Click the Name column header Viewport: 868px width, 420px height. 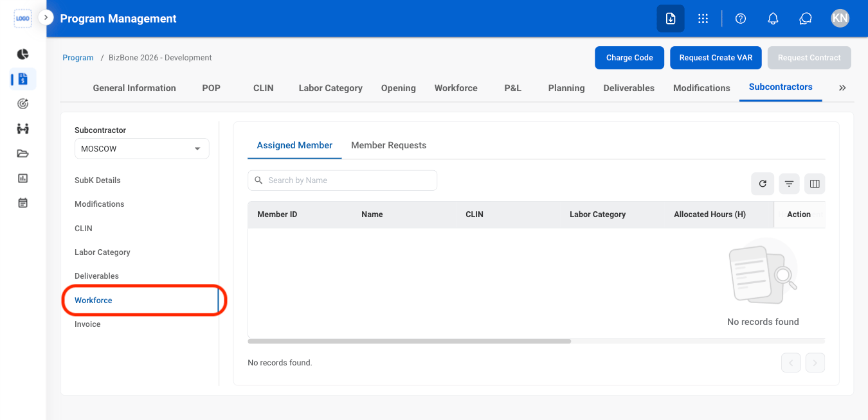tap(372, 214)
